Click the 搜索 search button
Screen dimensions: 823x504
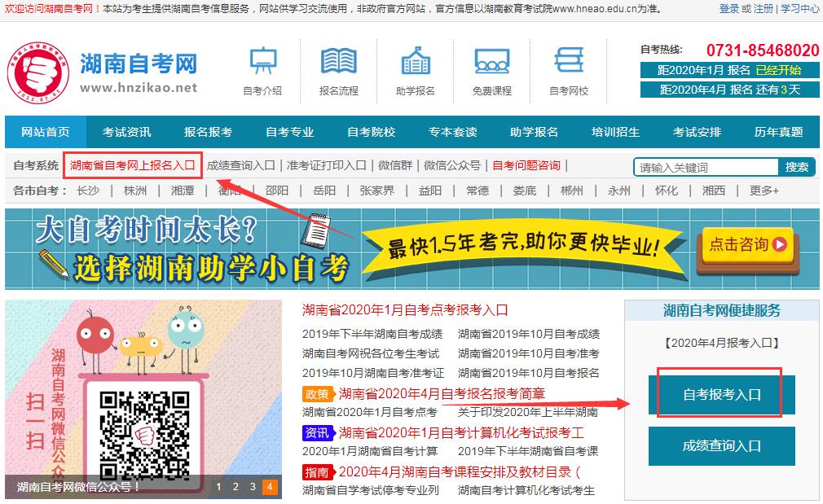coord(796,167)
